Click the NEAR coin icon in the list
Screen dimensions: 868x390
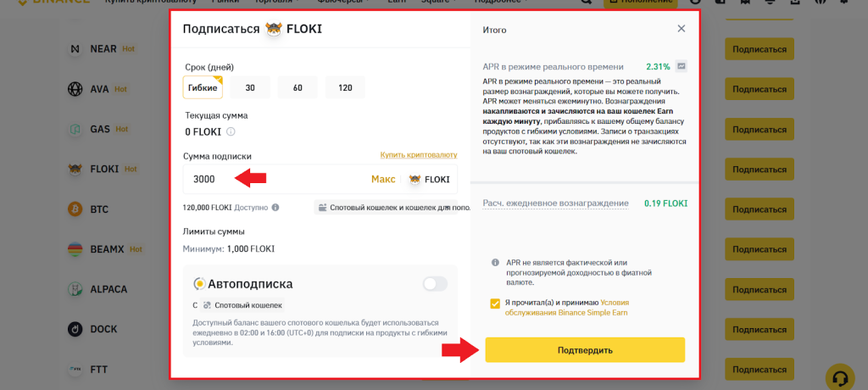75,48
